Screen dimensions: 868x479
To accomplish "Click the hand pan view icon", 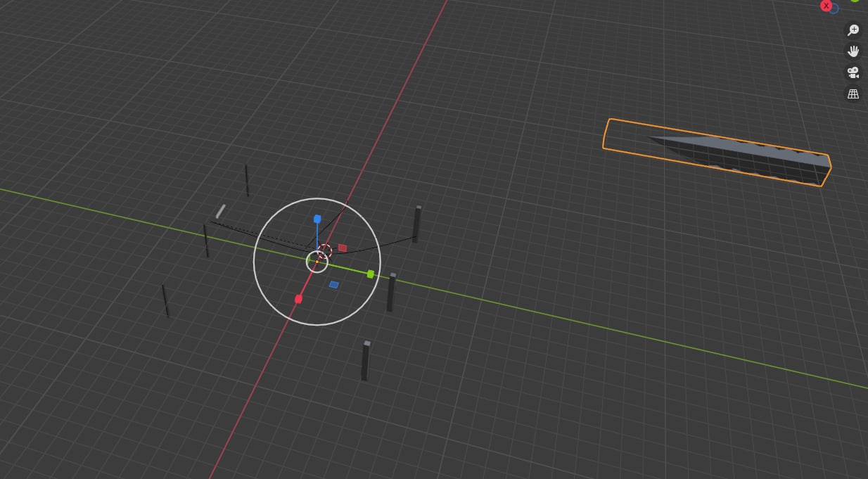I will click(x=853, y=51).
